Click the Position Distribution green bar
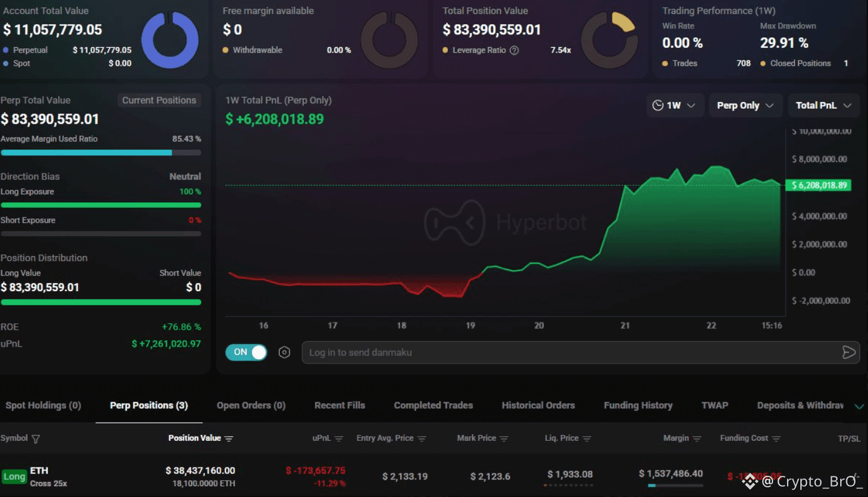Screen dimensions: 868x497 [101, 302]
